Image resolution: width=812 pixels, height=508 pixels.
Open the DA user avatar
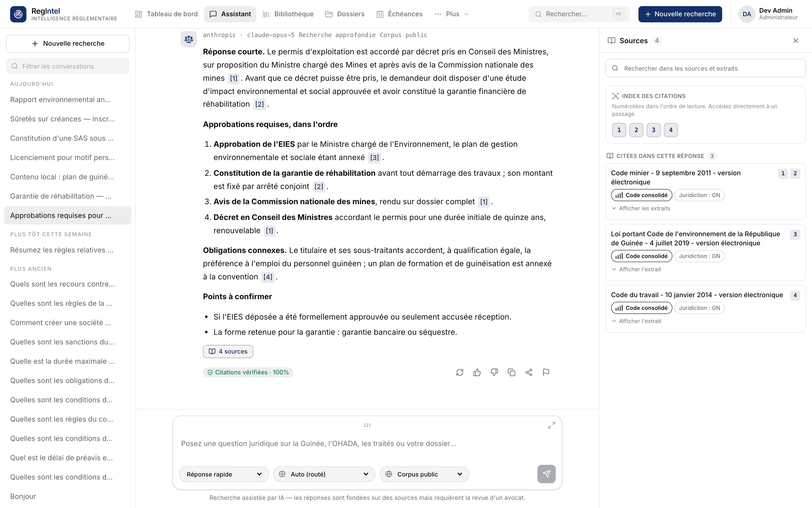pyautogui.click(x=747, y=14)
